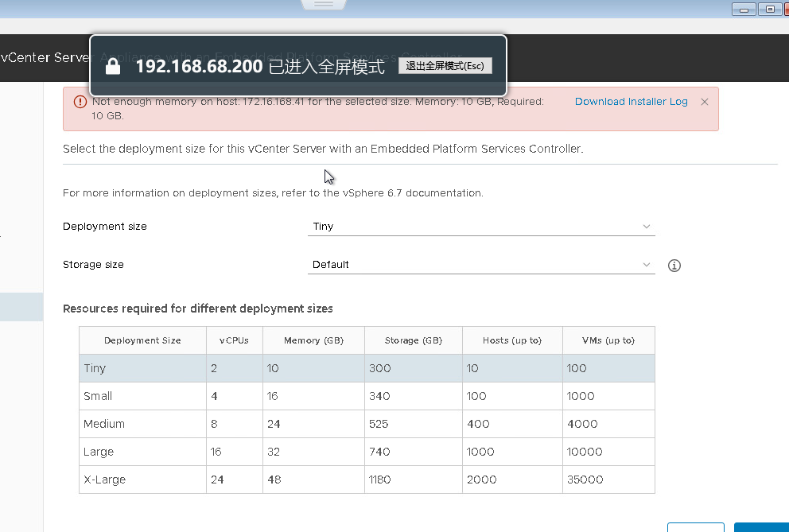Image resolution: width=789 pixels, height=532 pixels.
Task: Click the Resources required for different deployment sizes heading
Action: click(198, 309)
